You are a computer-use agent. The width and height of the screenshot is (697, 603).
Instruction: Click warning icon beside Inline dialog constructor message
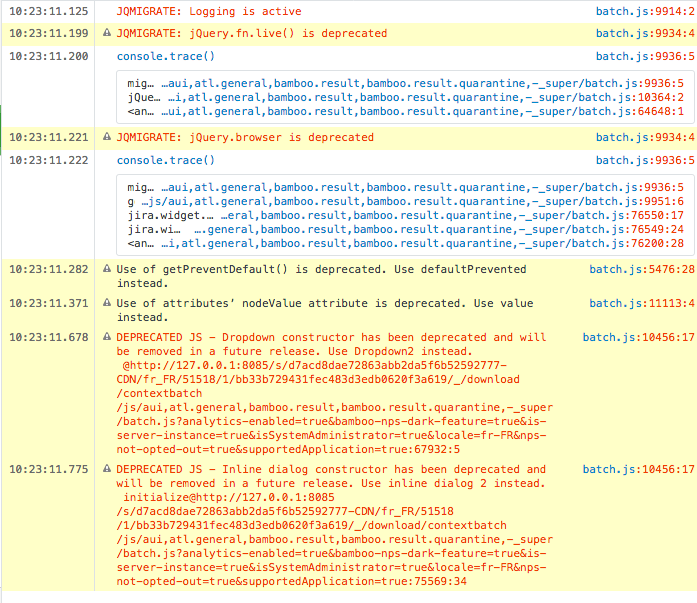coord(107,468)
